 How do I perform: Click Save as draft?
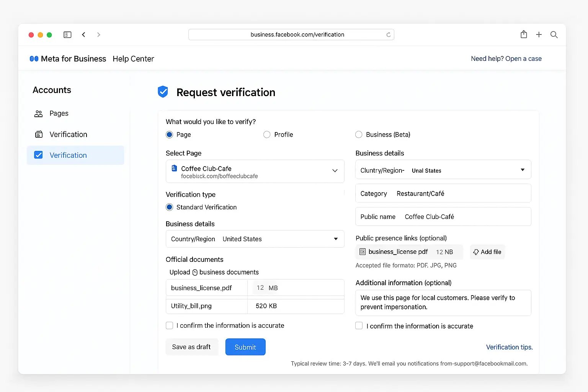coord(191,347)
